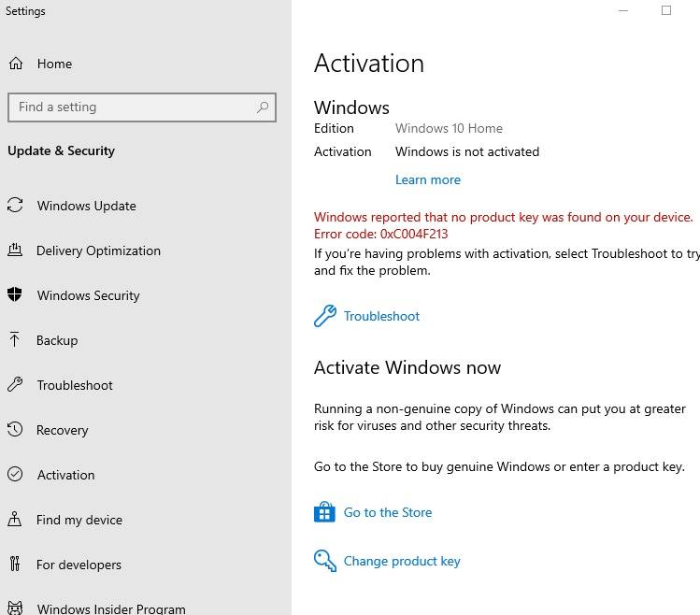Image resolution: width=700 pixels, height=615 pixels.
Task: Click the Activation checkmark circle icon
Action: point(15,474)
